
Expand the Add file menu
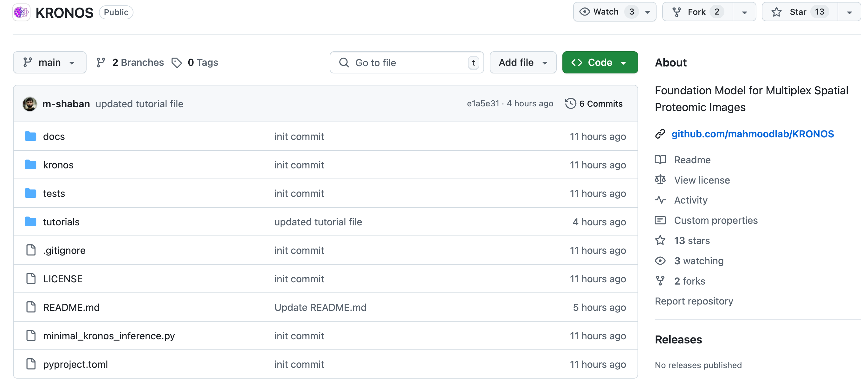522,63
